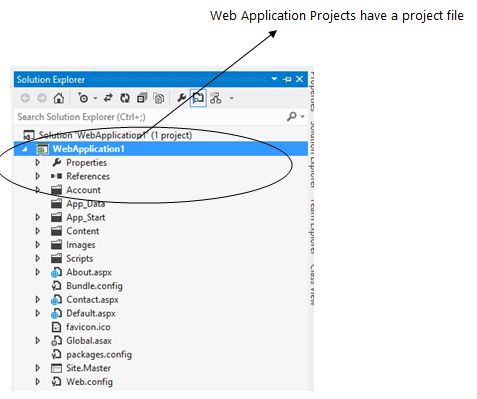Click the Site.Master page icon

click(x=56, y=368)
